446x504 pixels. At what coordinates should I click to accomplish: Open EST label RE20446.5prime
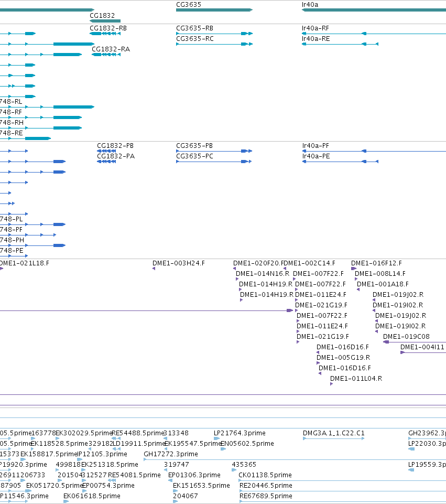[266, 485]
